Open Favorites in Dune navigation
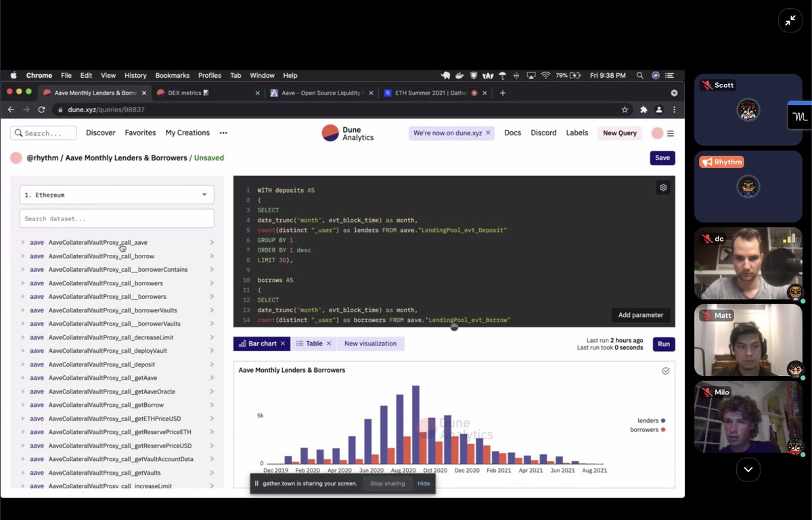 [140, 133]
